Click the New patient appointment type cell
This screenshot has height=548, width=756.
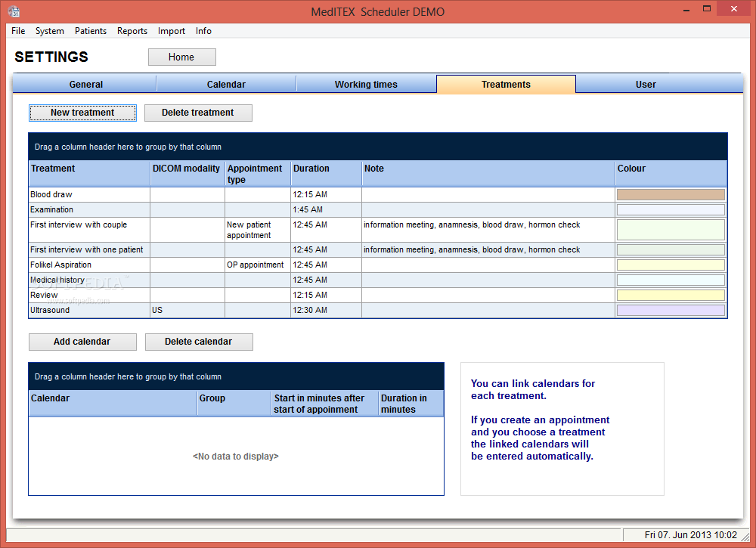tap(258, 230)
